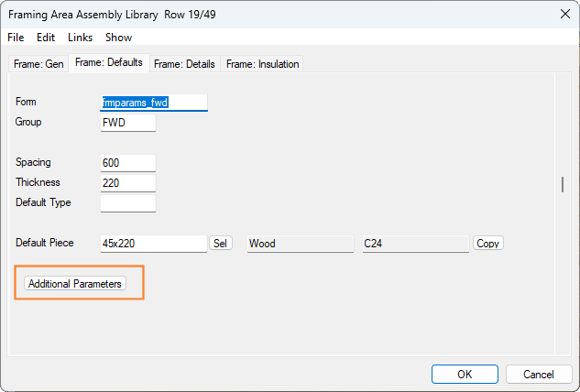Open the Show menu
The image size is (580, 392).
tap(118, 38)
